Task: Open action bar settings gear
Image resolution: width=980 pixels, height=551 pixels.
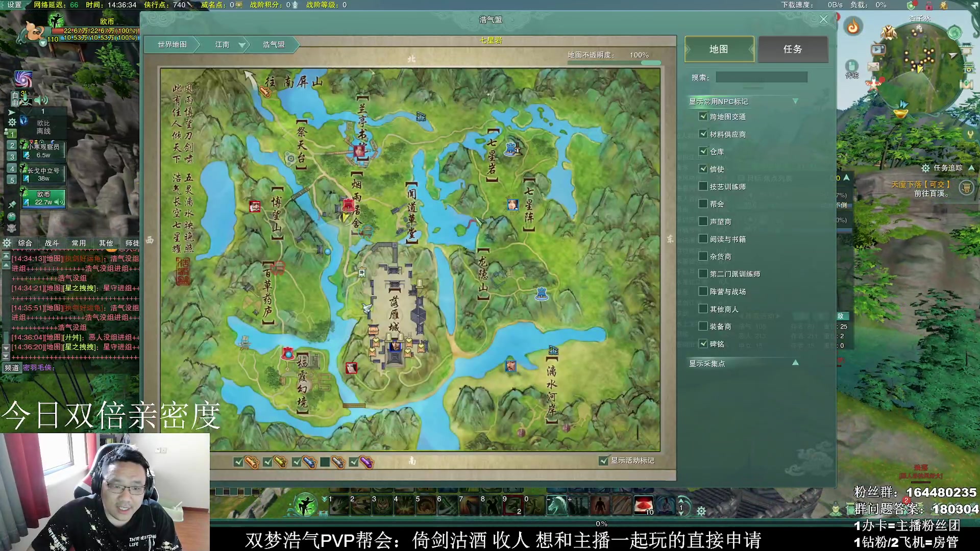Action: (701, 511)
